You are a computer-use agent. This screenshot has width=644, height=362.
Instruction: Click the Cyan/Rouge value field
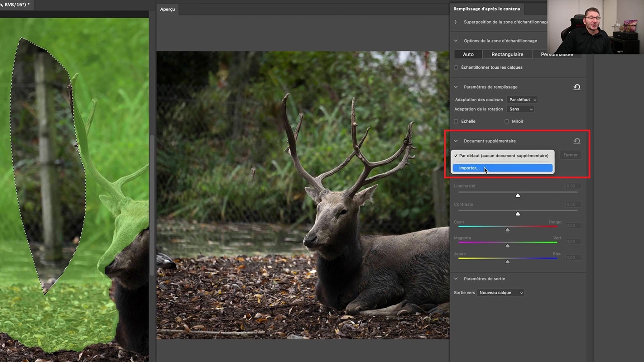[573, 225]
